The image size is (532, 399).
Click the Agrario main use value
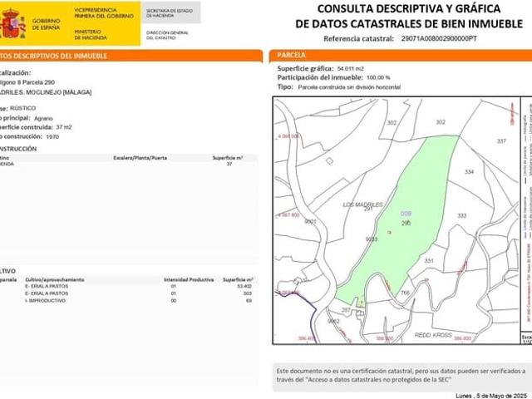tap(43, 118)
